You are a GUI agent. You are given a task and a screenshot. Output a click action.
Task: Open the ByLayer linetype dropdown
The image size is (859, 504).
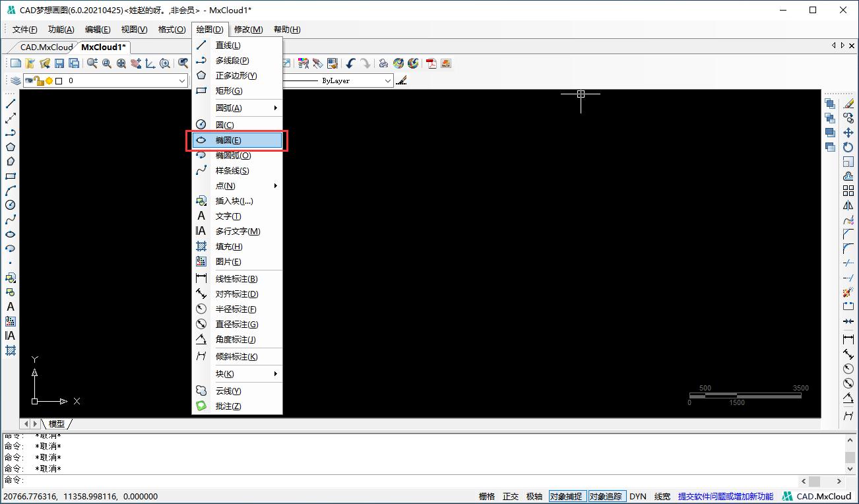click(x=388, y=80)
